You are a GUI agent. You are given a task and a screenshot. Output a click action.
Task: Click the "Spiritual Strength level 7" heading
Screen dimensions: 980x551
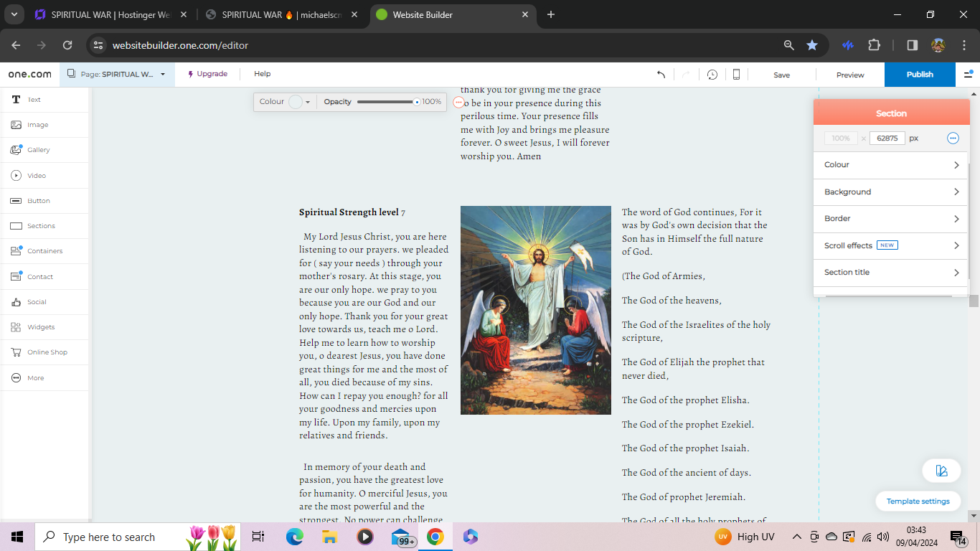(352, 212)
